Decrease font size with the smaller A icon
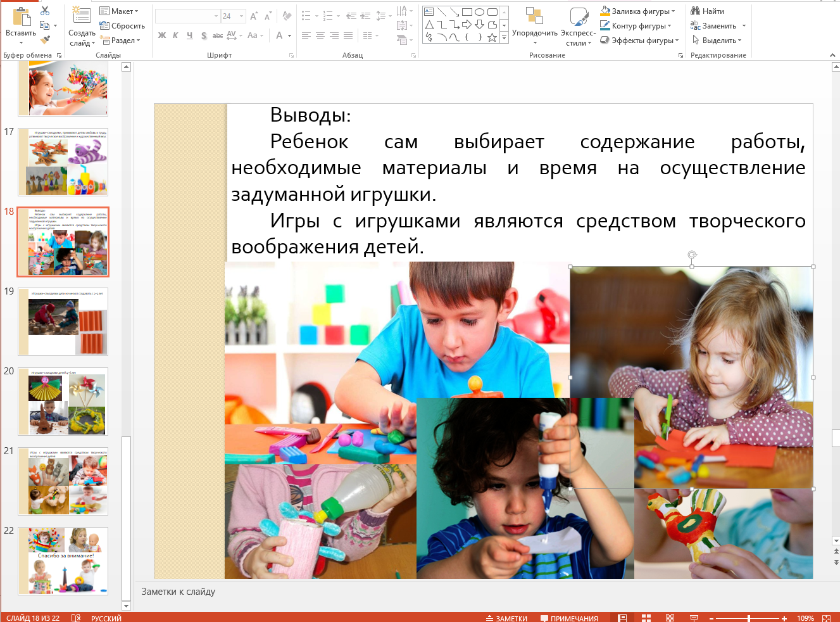This screenshot has height=622, width=840. click(268, 16)
